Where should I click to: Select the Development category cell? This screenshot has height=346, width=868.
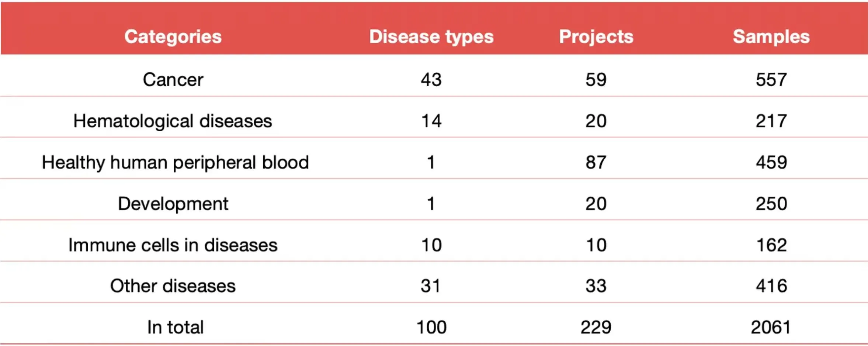click(x=173, y=204)
